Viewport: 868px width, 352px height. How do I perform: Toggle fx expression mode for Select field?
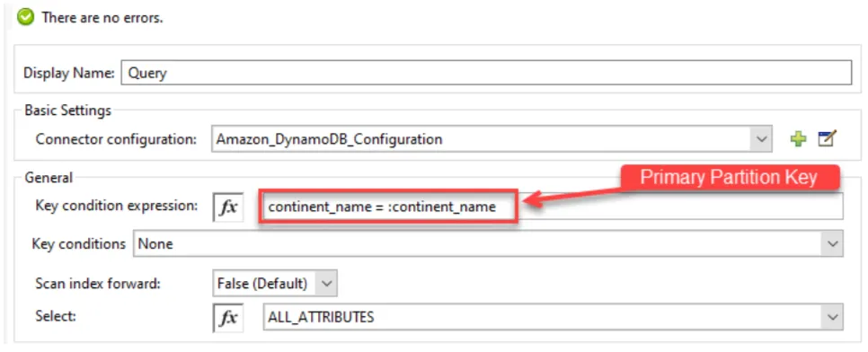pos(228,317)
